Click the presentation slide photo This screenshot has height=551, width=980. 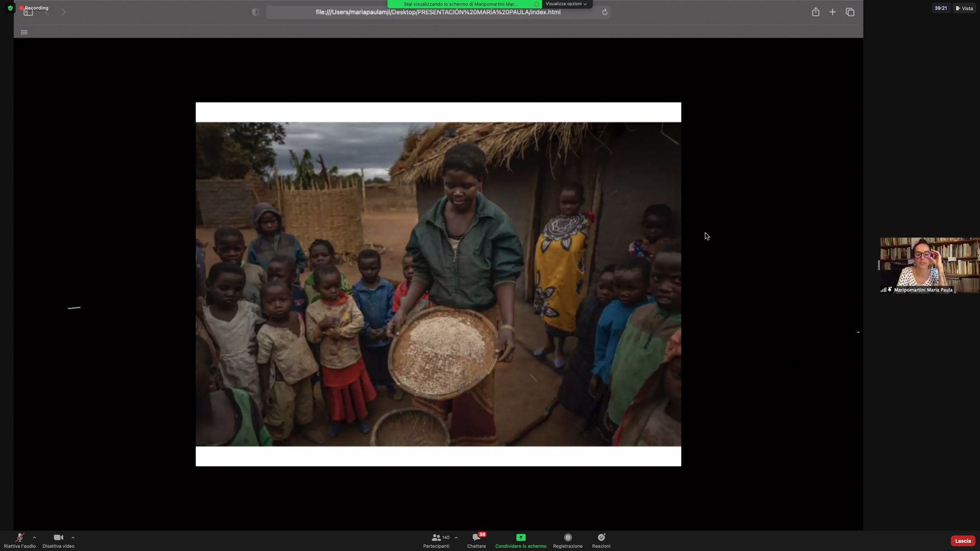click(x=438, y=284)
